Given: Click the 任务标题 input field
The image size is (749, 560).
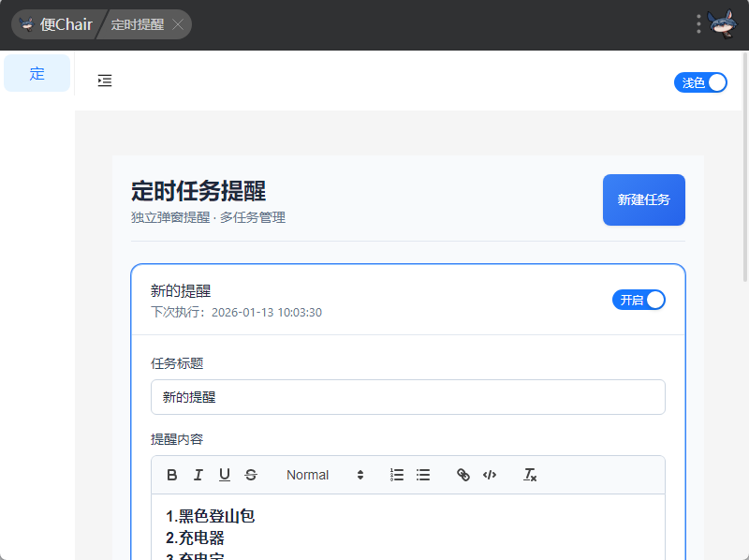Looking at the screenshot, I should [x=408, y=397].
